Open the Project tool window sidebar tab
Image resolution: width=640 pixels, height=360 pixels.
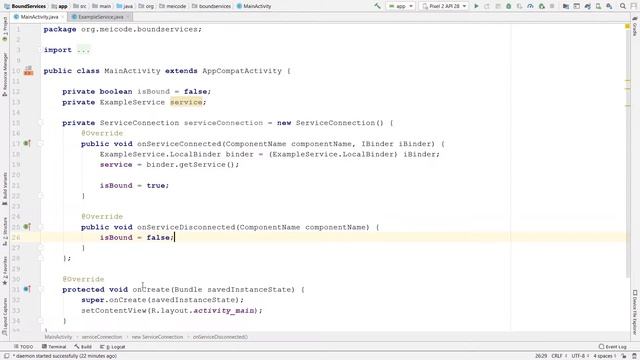5,29
